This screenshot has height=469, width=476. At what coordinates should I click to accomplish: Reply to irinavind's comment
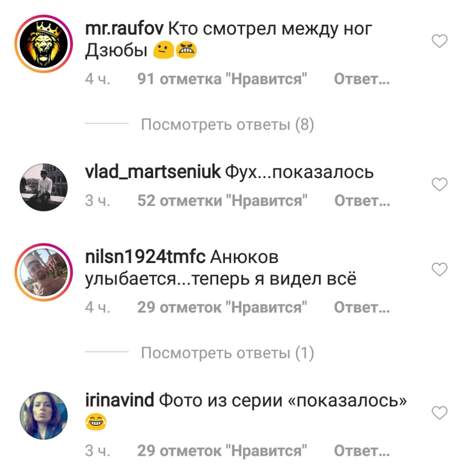pyautogui.click(x=362, y=451)
